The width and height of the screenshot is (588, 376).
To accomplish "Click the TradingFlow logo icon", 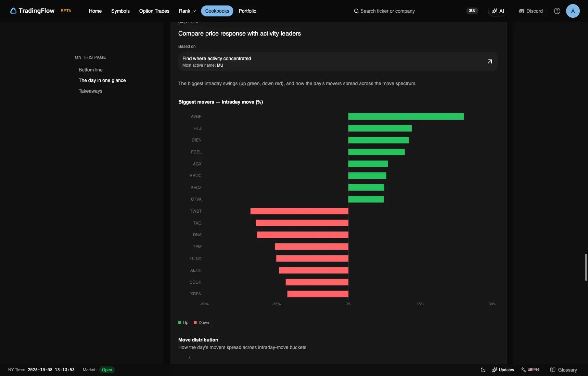I will click(13, 11).
